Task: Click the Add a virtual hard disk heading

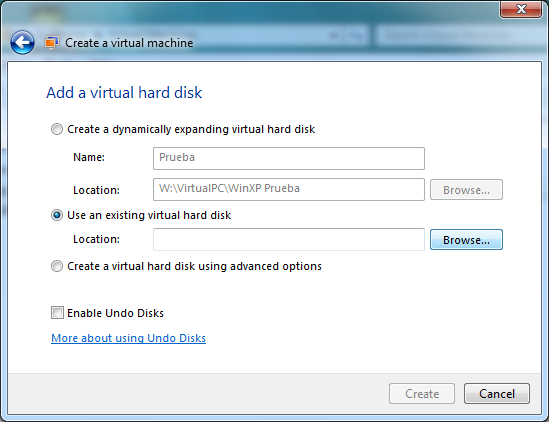Action: click(124, 93)
